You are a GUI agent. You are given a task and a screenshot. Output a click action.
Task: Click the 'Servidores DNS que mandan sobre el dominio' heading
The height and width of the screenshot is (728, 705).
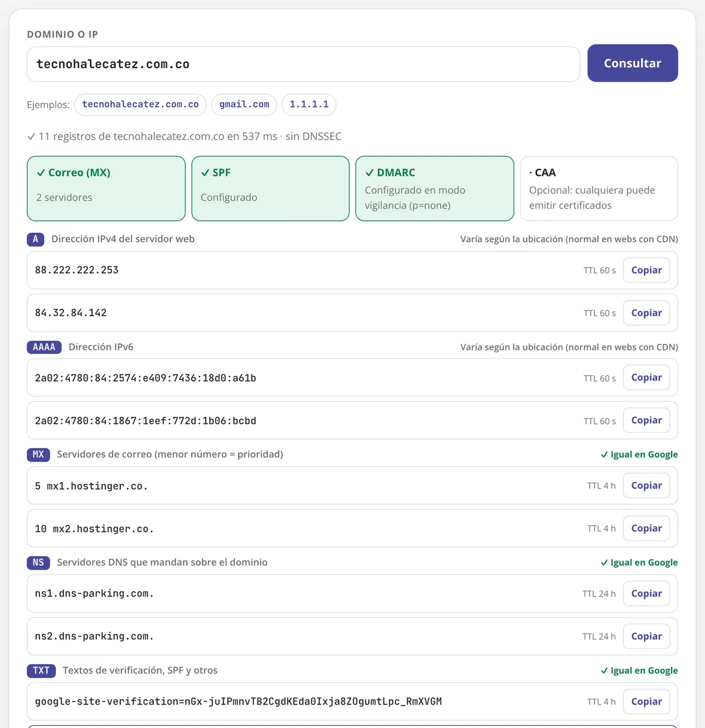pyautogui.click(x=162, y=562)
